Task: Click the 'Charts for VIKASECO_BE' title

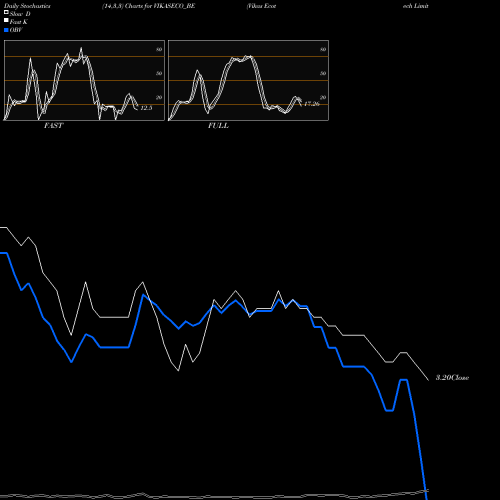Action: [x=160, y=6]
